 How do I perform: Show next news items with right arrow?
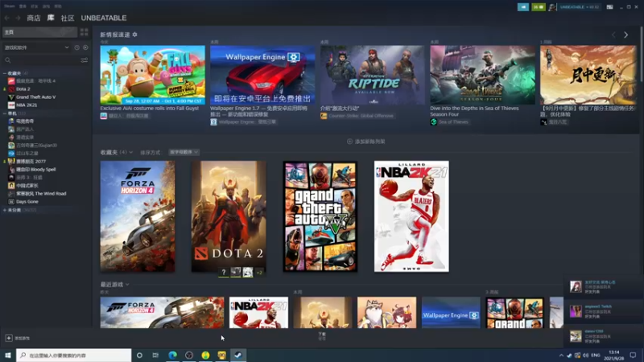tap(626, 35)
